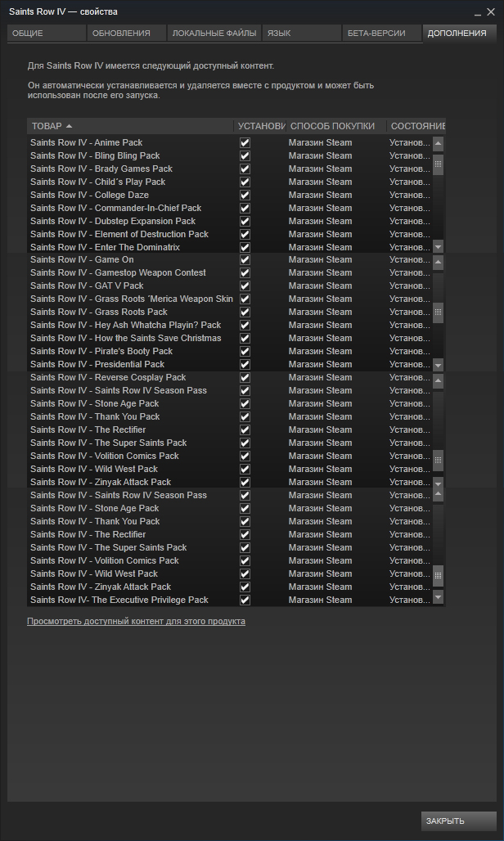Select the ДОПОЛНЕНИЯ tab
This screenshot has width=504, height=841.
(x=459, y=34)
